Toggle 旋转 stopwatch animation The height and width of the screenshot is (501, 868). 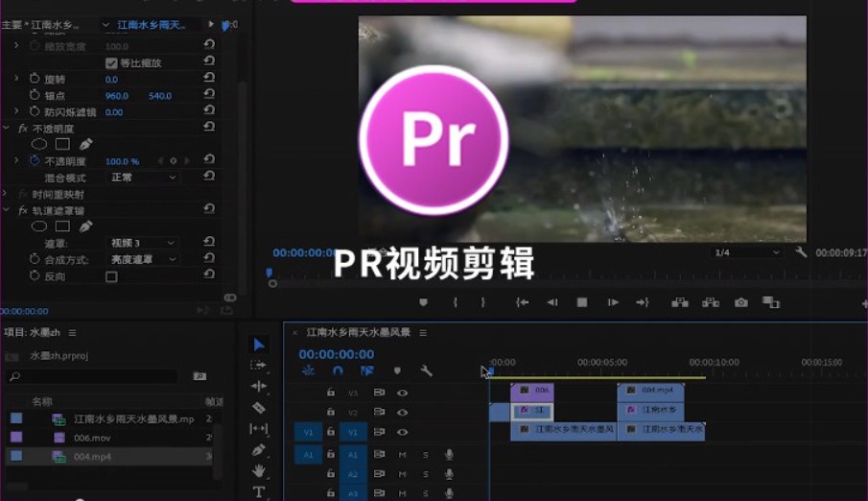[35, 79]
